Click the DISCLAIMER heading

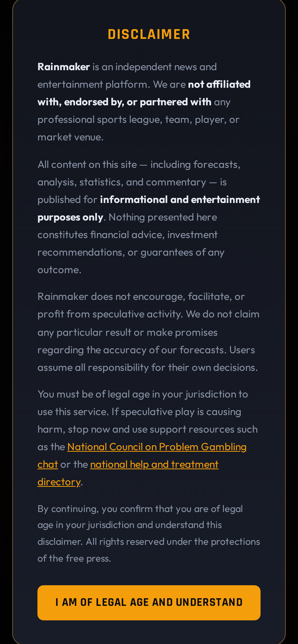(149, 34)
